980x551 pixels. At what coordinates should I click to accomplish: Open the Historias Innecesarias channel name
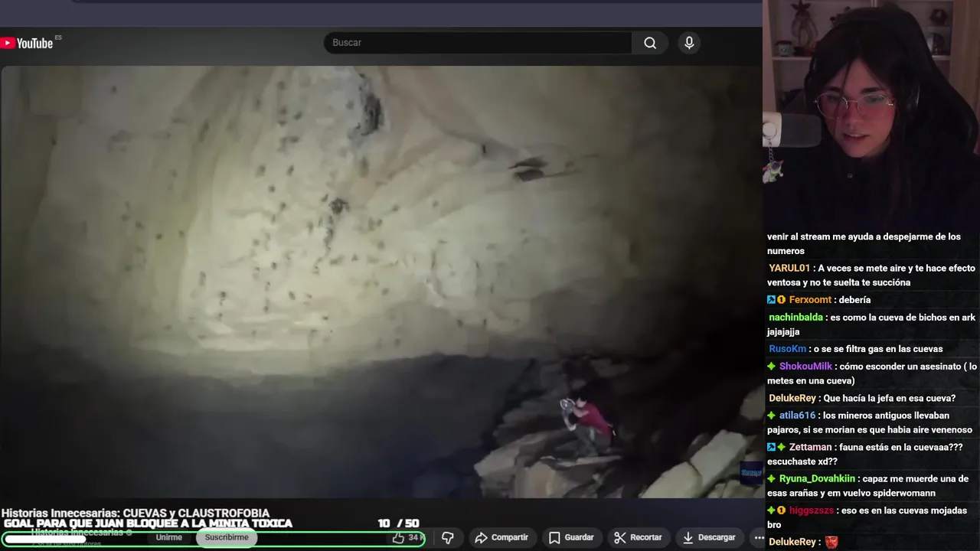pos(77,533)
